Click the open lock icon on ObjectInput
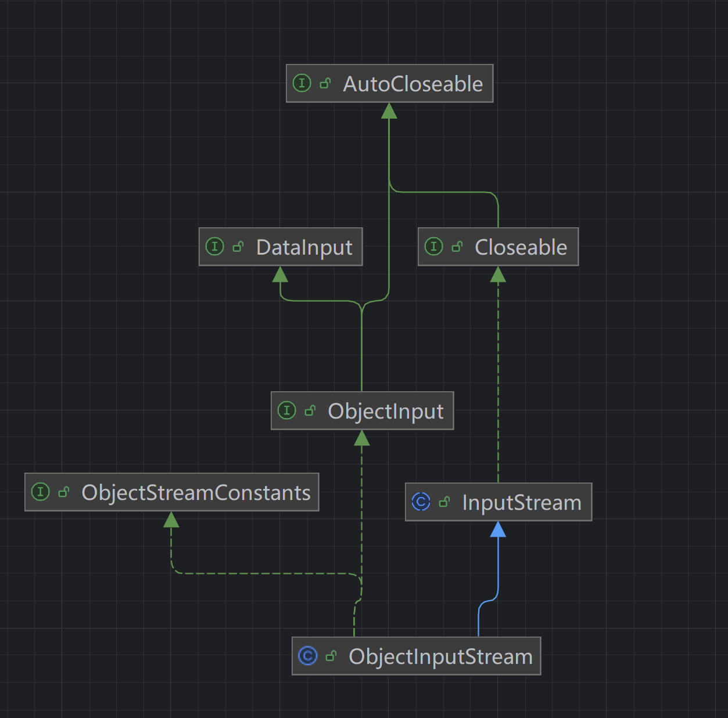Screen dimensions: 728x718 310,411
